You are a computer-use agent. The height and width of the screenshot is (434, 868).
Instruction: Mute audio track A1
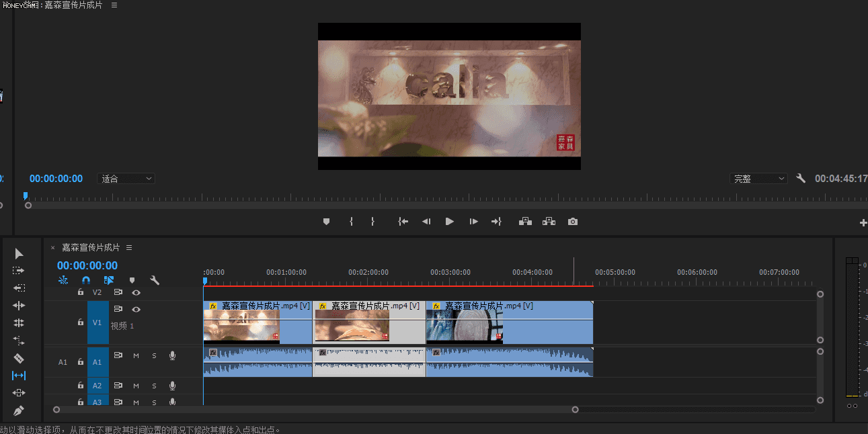click(136, 355)
